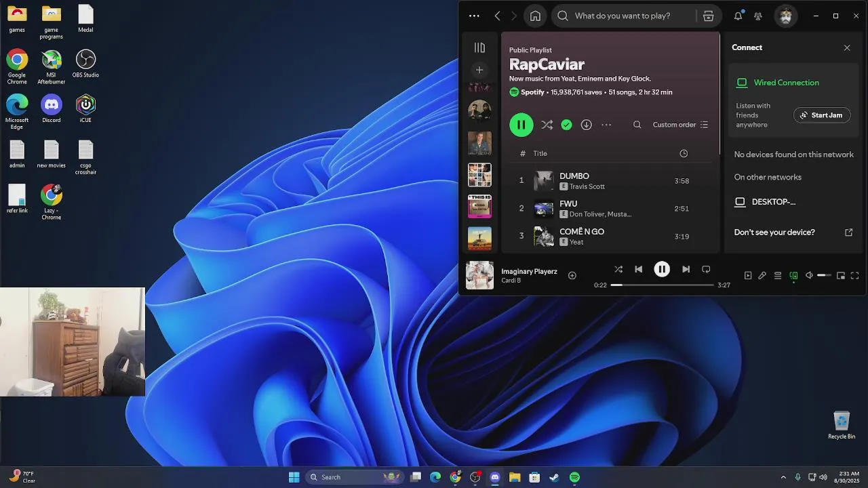868x488 pixels.
Task: Open Discord desktop shortcut
Action: [x=52, y=108]
